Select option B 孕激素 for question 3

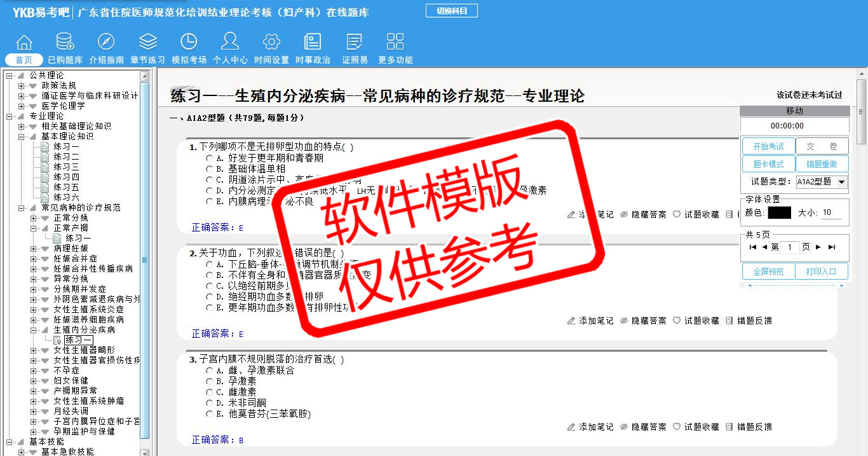point(209,381)
